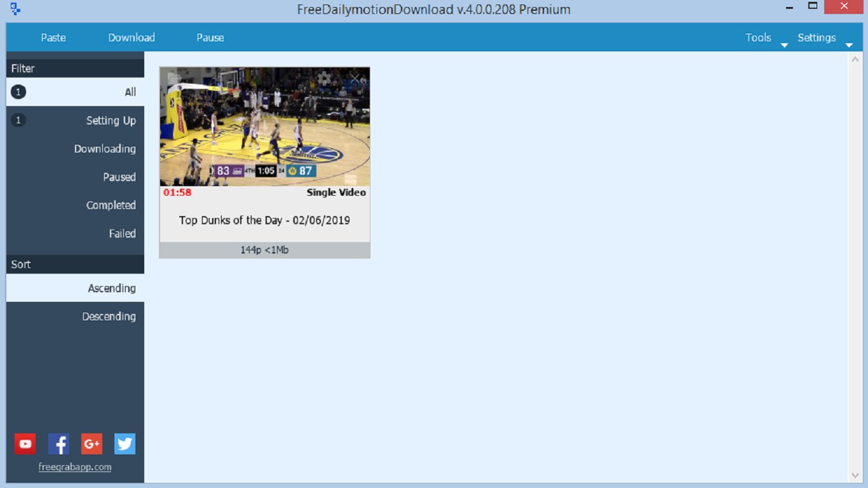This screenshot has width=868, height=488.
Task: Open the Twitter social icon
Action: coord(125,444)
